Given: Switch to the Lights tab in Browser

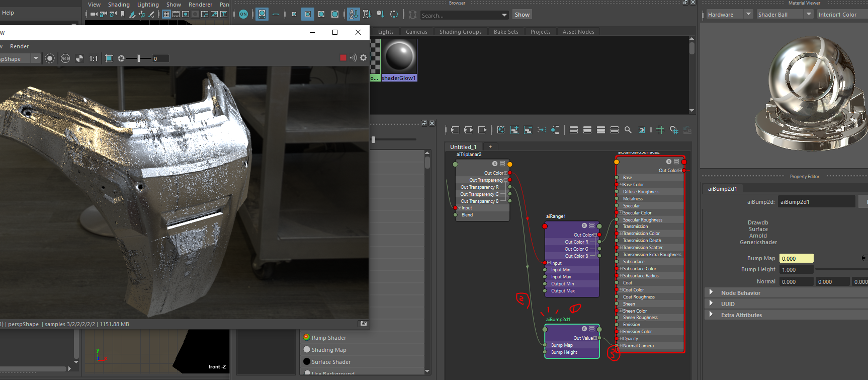Looking at the screenshot, I should click(x=386, y=32).
